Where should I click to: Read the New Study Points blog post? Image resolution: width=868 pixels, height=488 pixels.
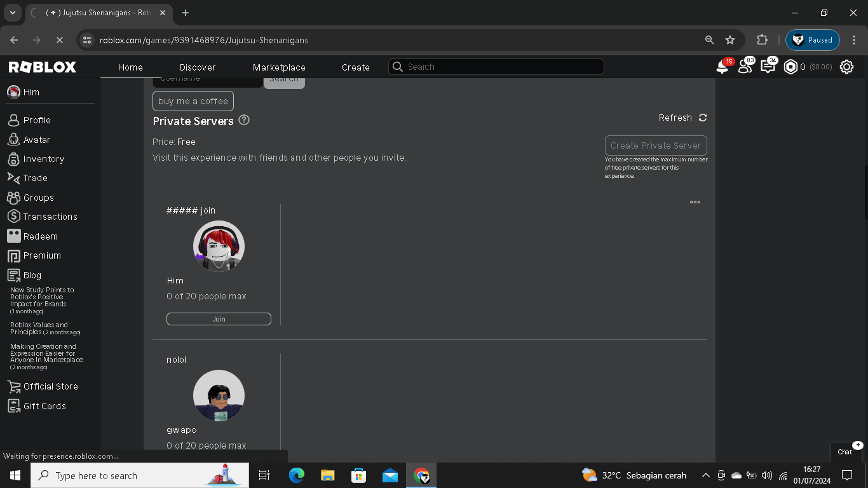pos(42,301)
